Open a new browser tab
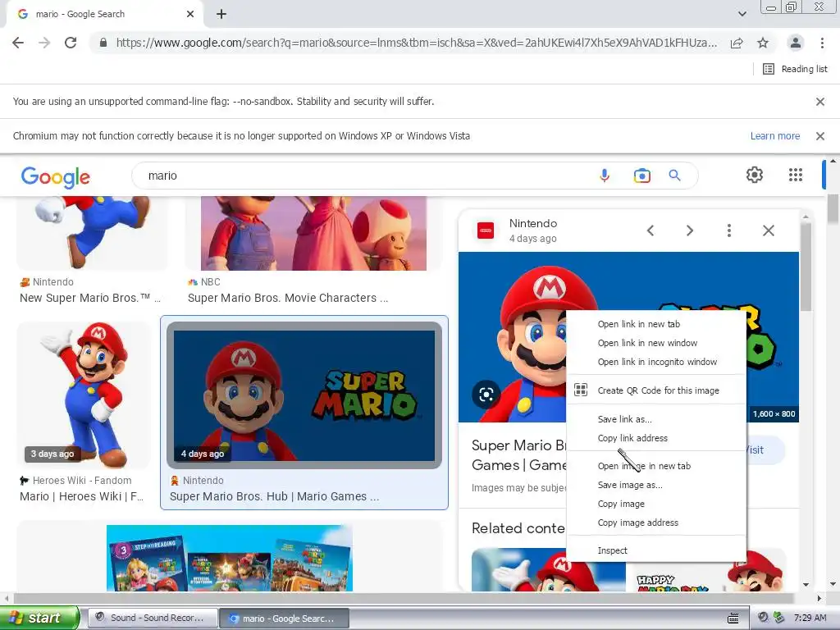840x630 pixels. (x=221, y=14)
